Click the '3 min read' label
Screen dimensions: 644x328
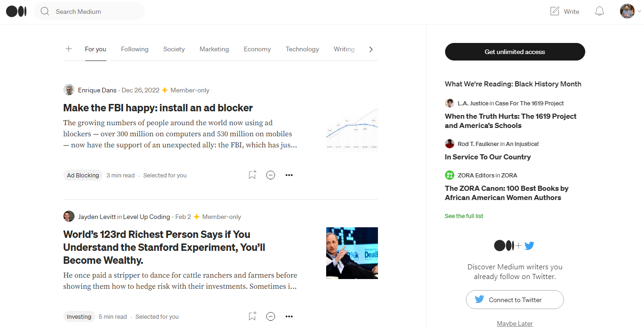[x=120, y=175]
